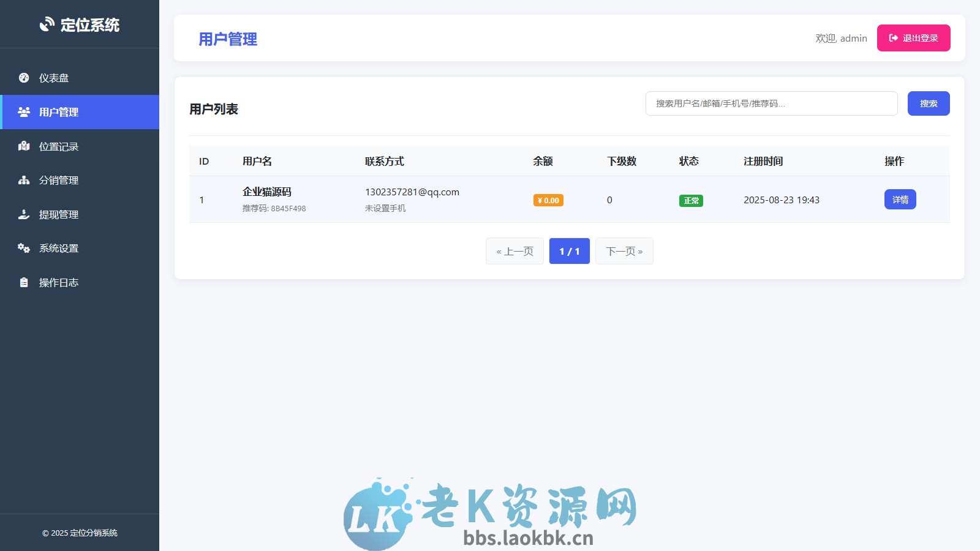Screen dimensions: 980x551
Task: Click the document icon for 操作日志
Action: (x=23, y=282)
